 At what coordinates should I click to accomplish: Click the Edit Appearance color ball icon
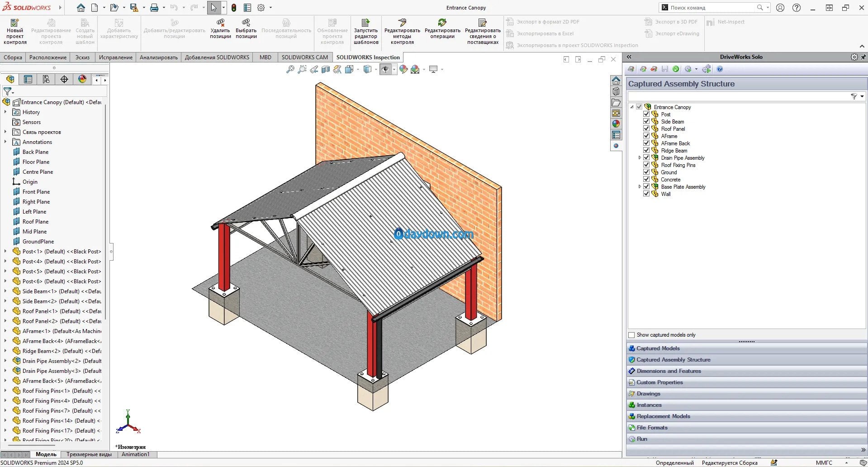403,69
